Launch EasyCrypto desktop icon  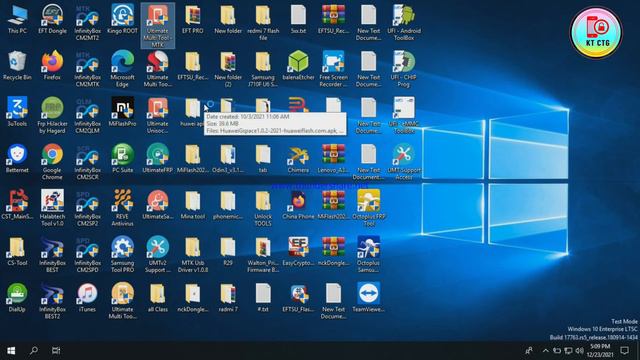298,252
